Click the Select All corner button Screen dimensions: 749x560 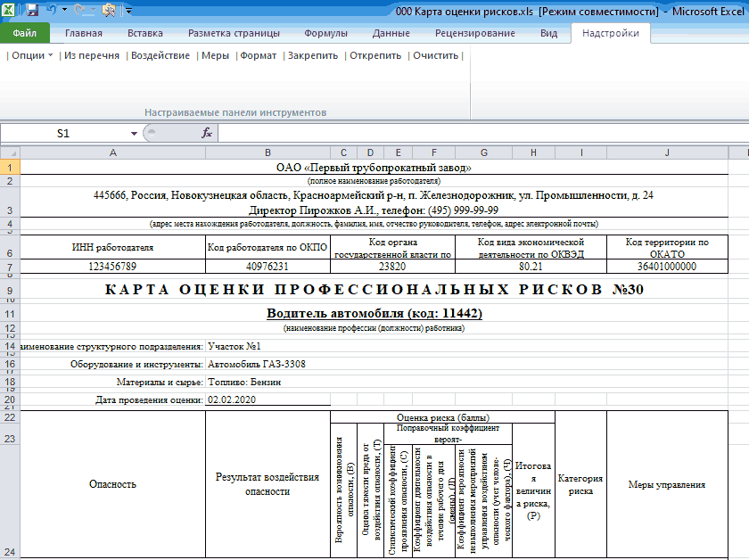10,152
